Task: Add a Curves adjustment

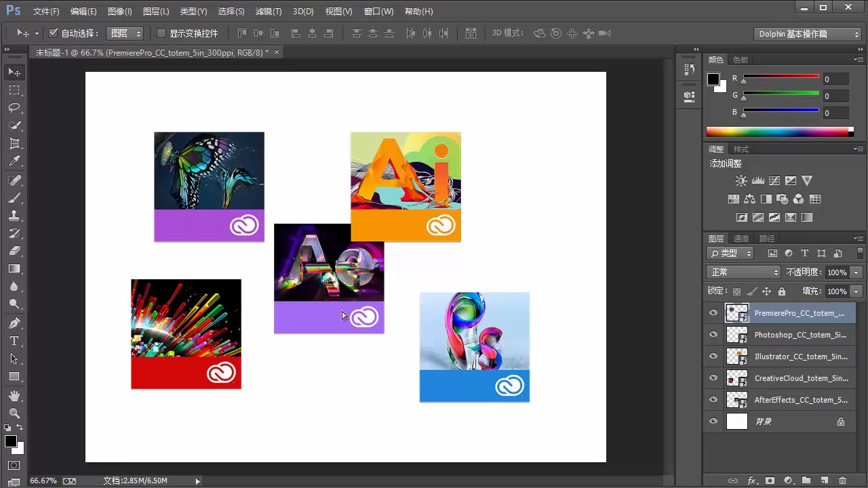Action: [774, 181]
